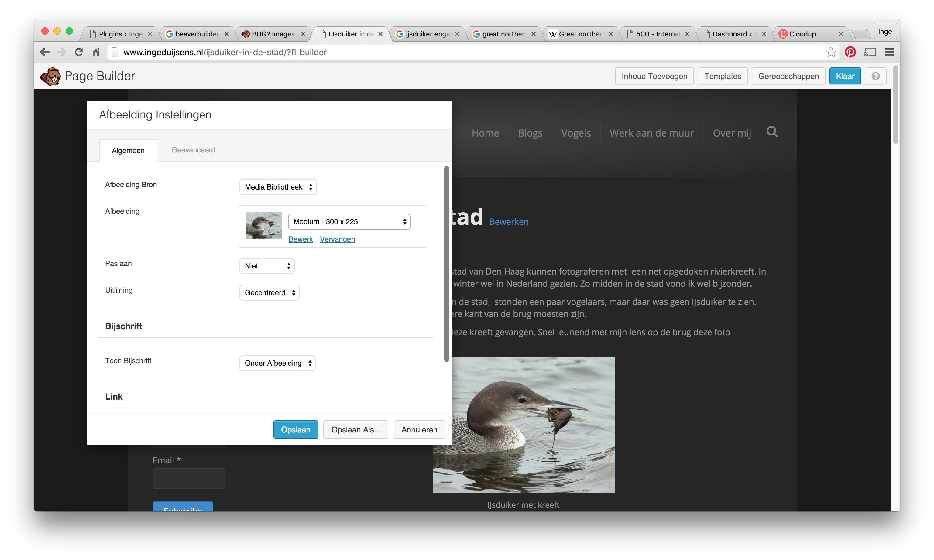Click the settings dialog scrollbar
The image size is (934, 560).
coord(447,263)
